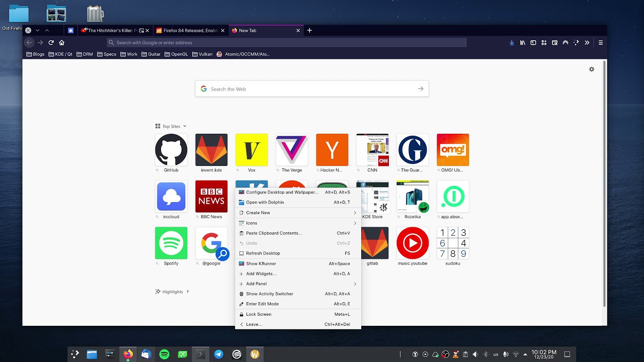Click the Firefox home button
The image size is (644, 362).
[62, 43]
